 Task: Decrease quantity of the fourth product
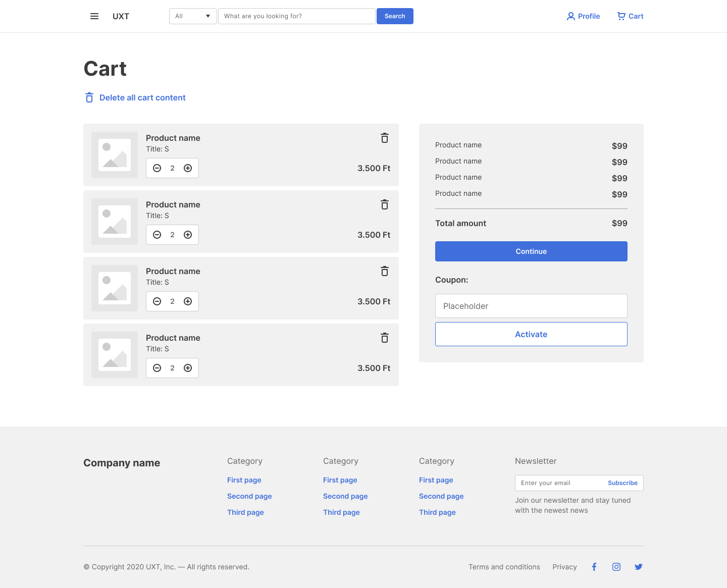[157, 368]
